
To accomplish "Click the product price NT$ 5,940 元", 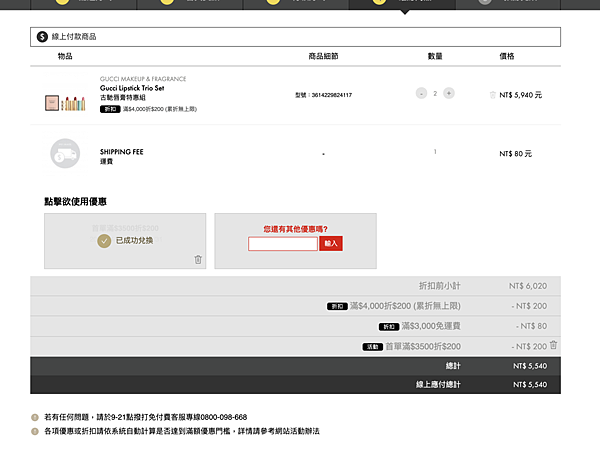I will (520, 95).
